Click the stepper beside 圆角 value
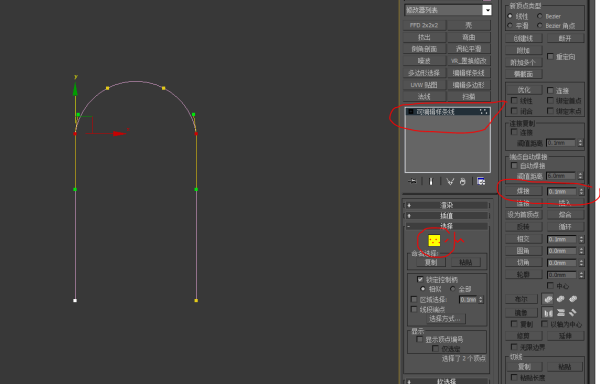This screenshot has width=600, height=384. click(581, 251)
